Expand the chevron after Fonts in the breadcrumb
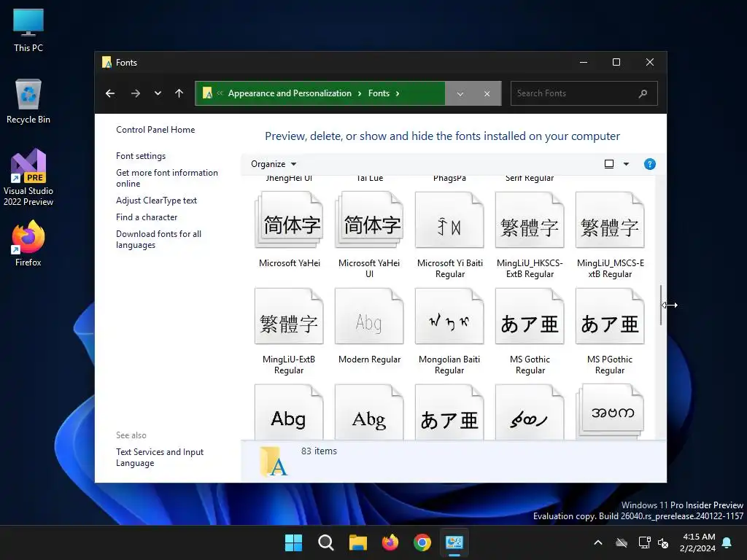Viewport: 747px width, 560px height. pyautogui.click(x=398, y=93)
